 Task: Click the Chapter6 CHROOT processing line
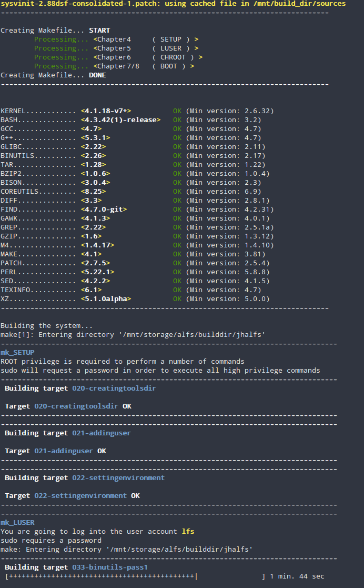[118, 57]
